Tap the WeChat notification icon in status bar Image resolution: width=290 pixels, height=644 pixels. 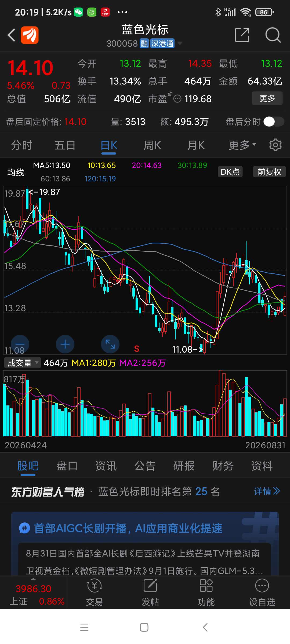coord(78,12)
